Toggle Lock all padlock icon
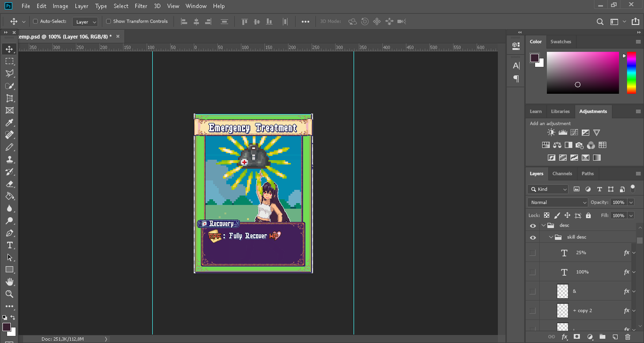 coord(588,215)
